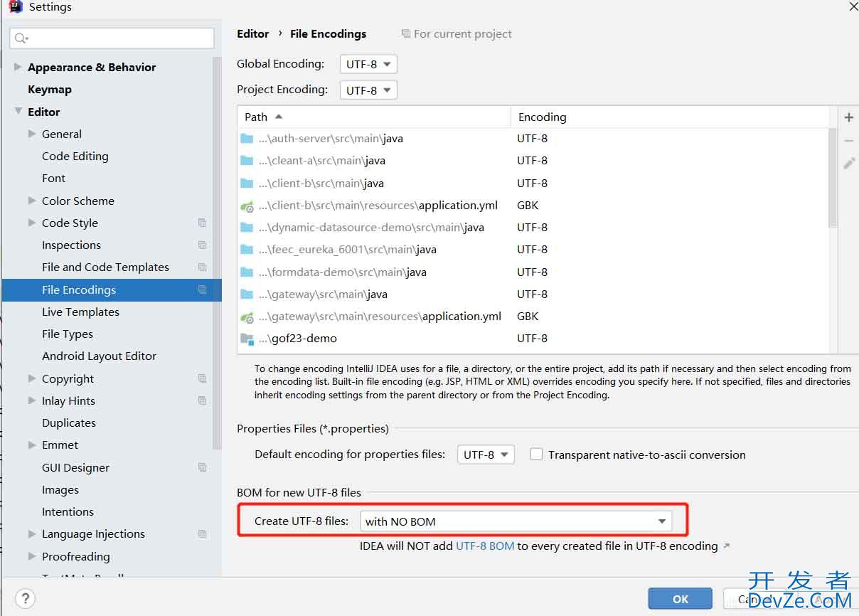Click project-level icon beside Copyright
The height and width of the screenshot is (616, 859).
click(203, 378)
